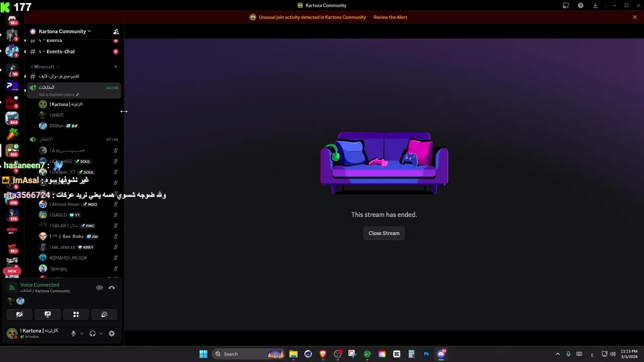Dismiss the unusual join activity banner

(635, 17)
